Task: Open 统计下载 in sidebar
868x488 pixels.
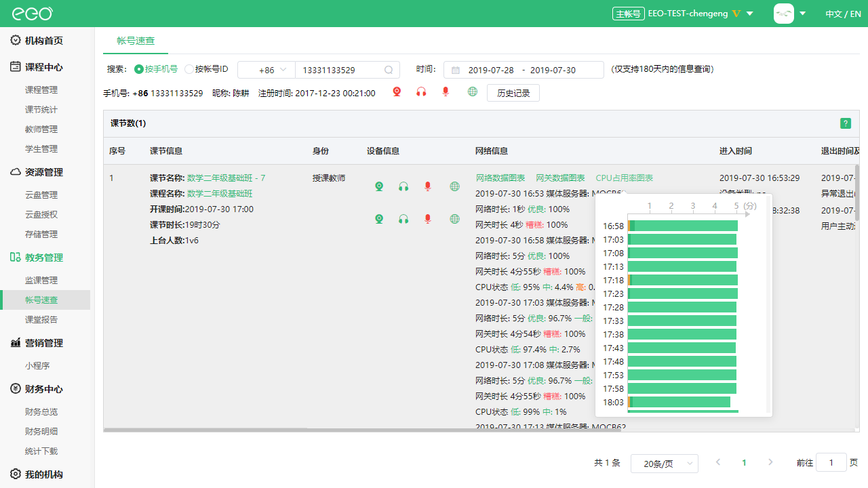Action: [41, 451]
